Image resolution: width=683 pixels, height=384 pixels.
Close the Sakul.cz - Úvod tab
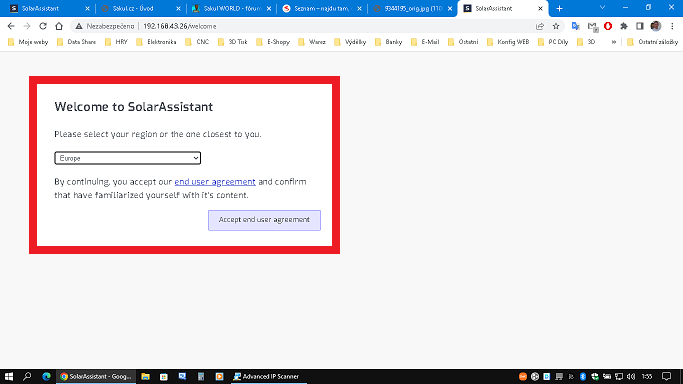(178, 8)
